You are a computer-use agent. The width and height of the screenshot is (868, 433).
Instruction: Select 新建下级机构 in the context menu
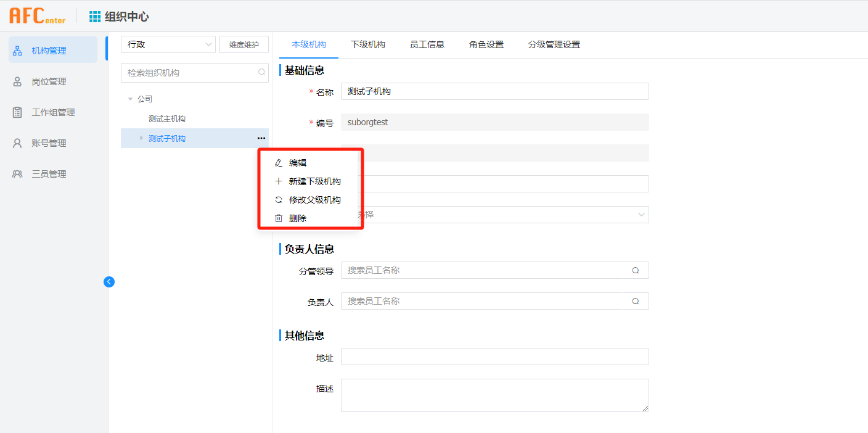[x=314, y=181]
